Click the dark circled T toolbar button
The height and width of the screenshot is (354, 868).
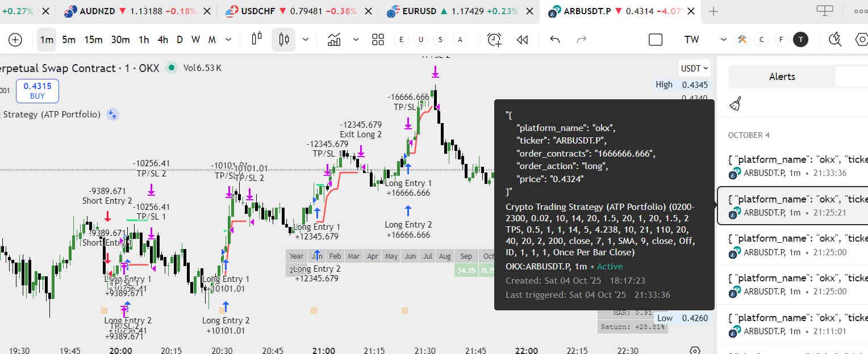point(800,40)
